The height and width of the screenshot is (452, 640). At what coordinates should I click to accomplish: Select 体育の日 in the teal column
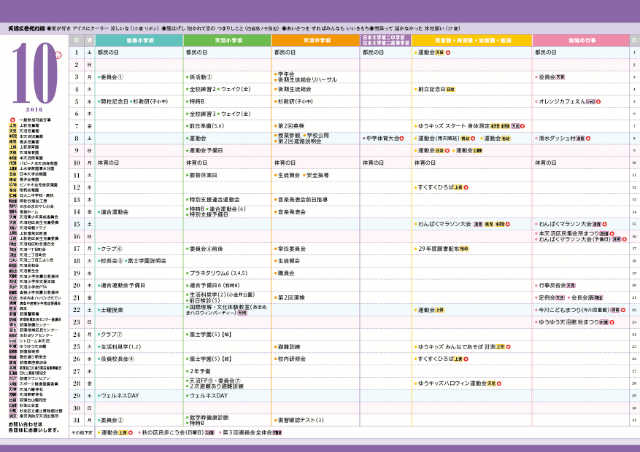[108, 163]
